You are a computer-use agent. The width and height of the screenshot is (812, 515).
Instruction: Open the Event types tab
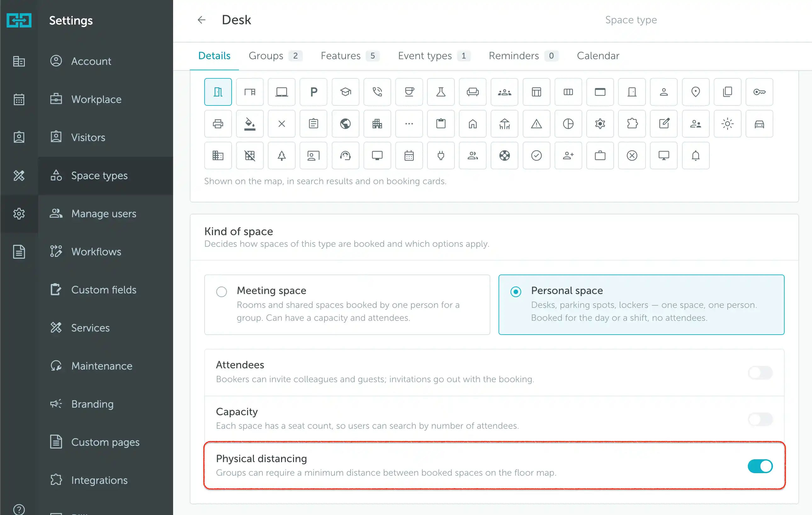(434, 56)
